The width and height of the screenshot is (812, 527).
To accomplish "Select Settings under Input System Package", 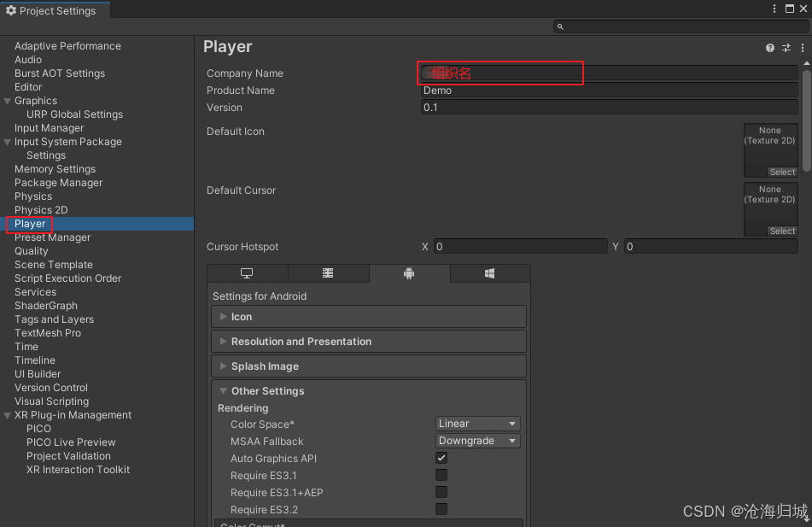I will tap(46, 155).
